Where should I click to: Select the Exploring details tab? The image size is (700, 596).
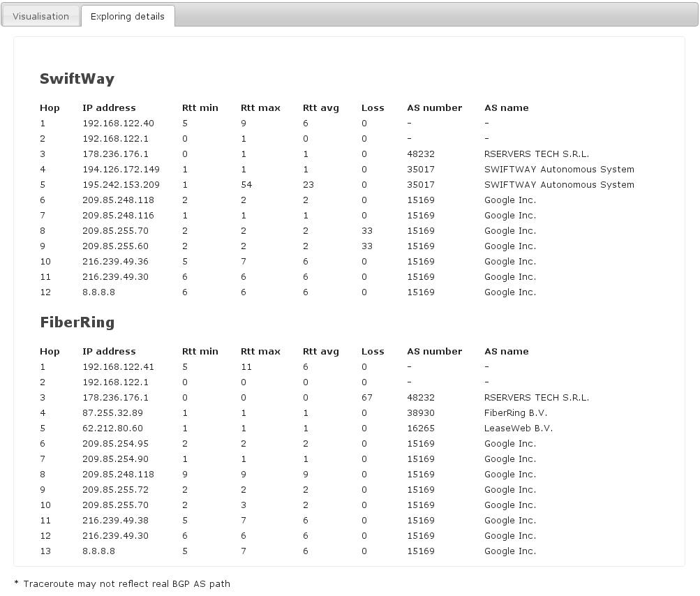coord(128,16)
